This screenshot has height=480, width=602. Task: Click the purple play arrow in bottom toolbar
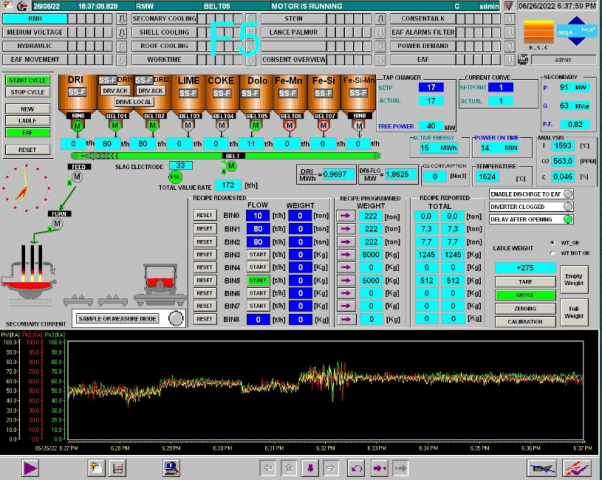coord(31,467)
